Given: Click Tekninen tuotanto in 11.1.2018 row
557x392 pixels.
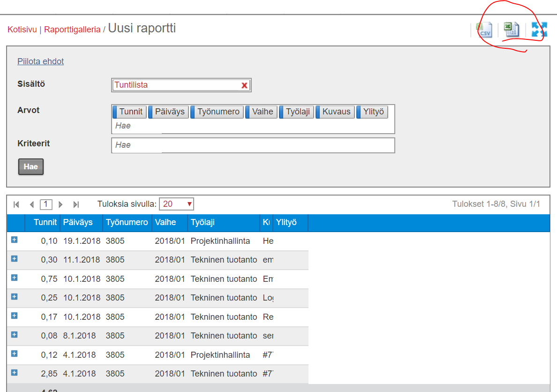Looking at the screenshot, I should point(224,260).
